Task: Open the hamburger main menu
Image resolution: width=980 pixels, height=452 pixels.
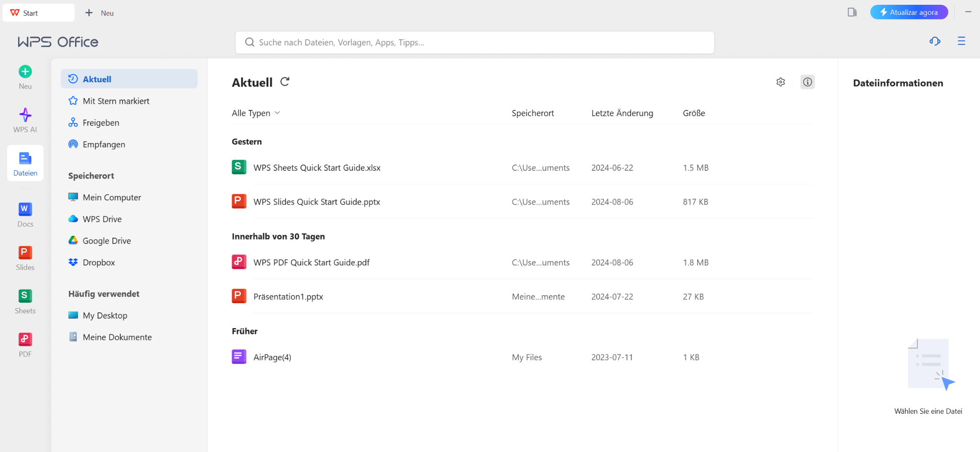Action: pos(961,42)
